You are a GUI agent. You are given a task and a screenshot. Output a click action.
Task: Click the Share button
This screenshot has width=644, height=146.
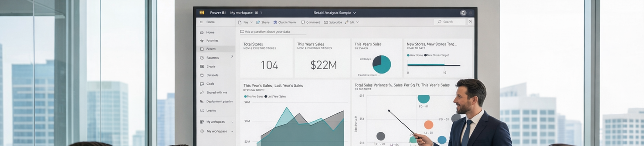263,22
